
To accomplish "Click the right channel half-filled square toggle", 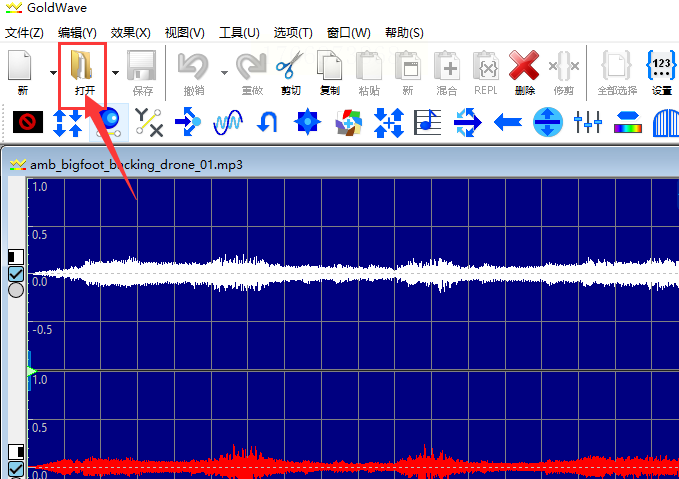I will (16, 451).
